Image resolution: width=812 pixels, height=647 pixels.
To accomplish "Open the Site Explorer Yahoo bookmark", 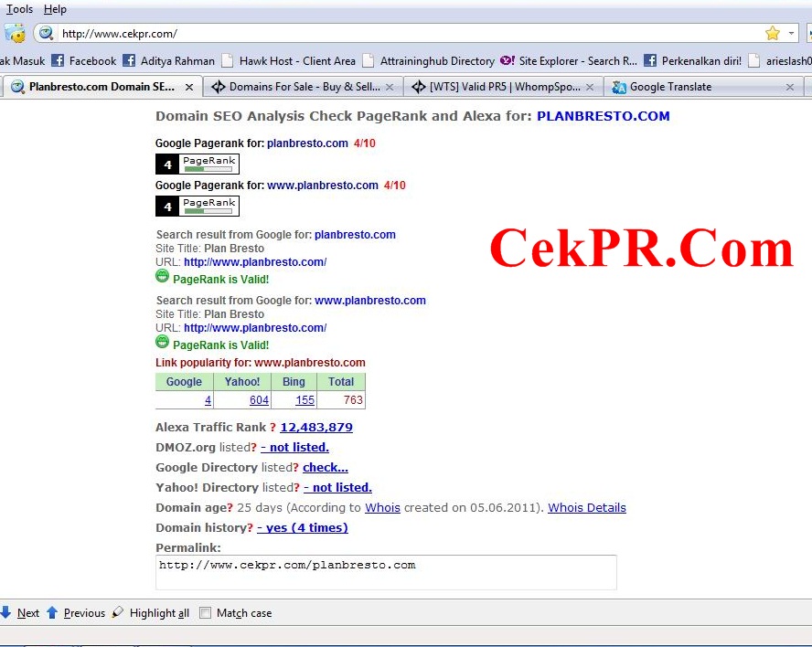I will [x=568, y=60].
